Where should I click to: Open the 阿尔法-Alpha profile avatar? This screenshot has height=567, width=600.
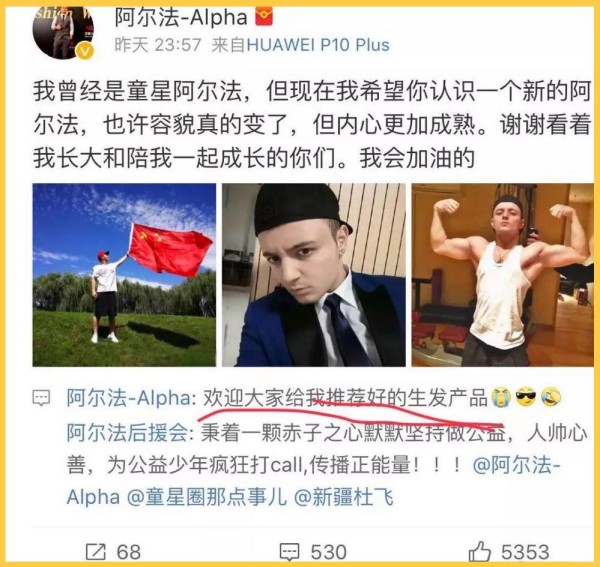click(x=63, y=32)
